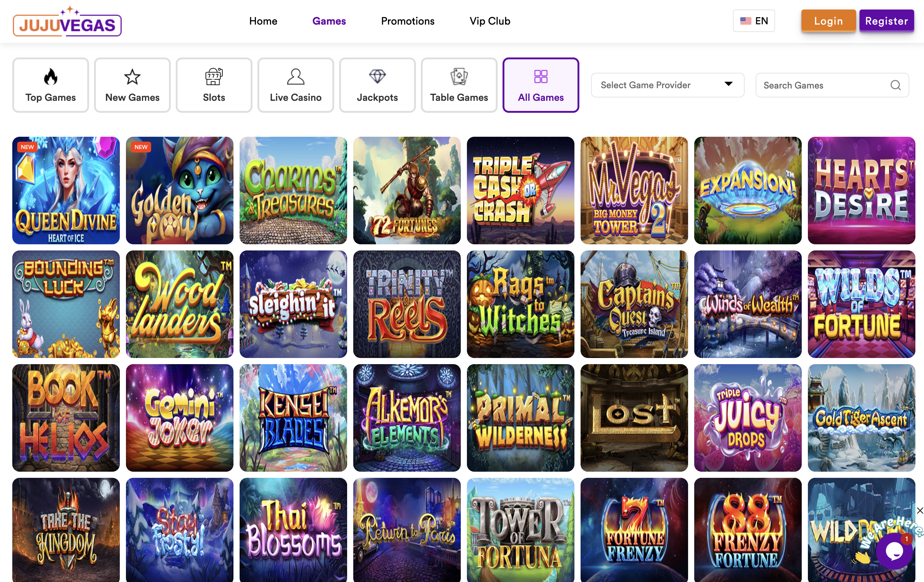Select the New Games star category
The height and width of the screenshot is (582, 924).
tap(132, 85)
